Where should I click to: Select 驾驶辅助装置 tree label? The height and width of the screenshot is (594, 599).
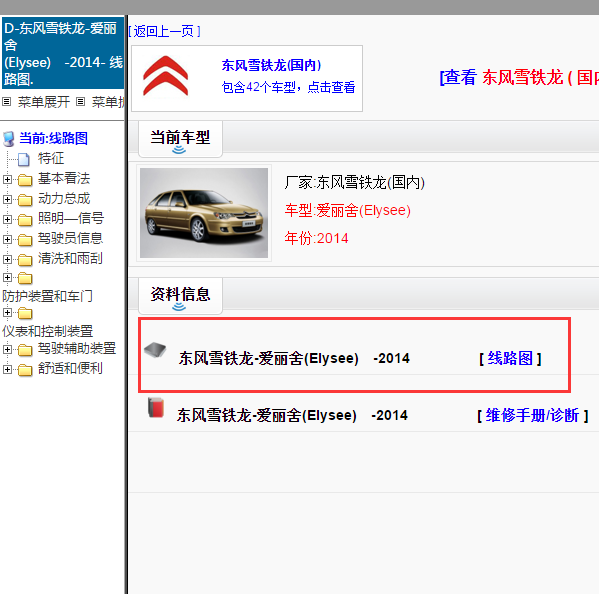[77, 348]
